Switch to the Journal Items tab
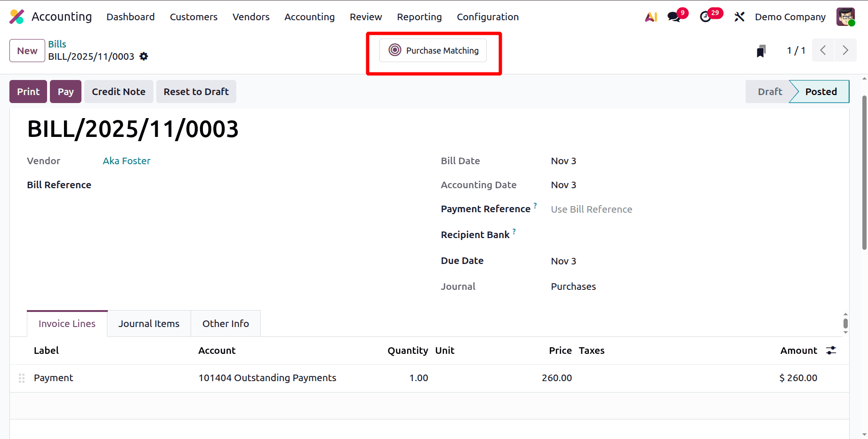The height and width of the screenshot is (439, 868). point(149,323)
